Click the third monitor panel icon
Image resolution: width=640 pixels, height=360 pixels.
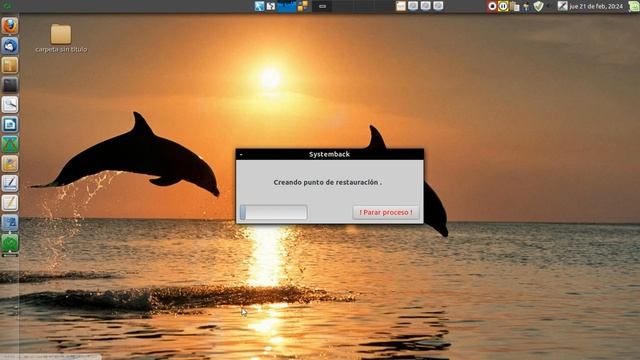click(438, 6)
